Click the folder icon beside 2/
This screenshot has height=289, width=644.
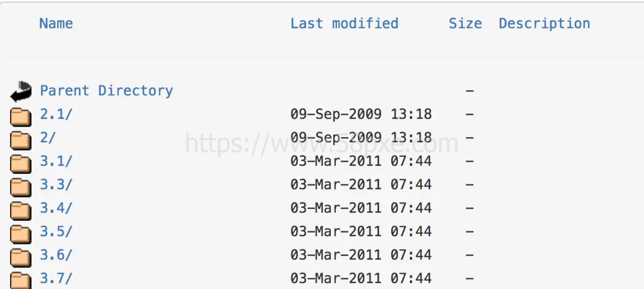[x=21, y=139]
